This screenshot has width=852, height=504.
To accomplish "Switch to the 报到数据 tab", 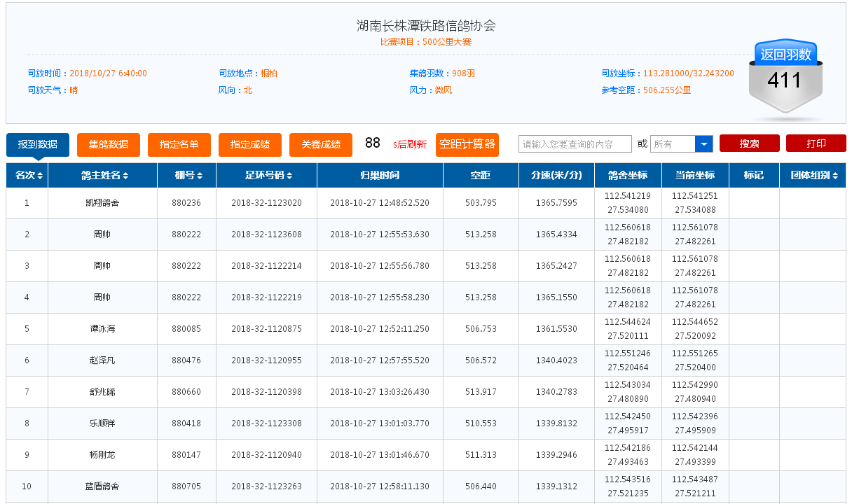I will click(x=38, y=144).
